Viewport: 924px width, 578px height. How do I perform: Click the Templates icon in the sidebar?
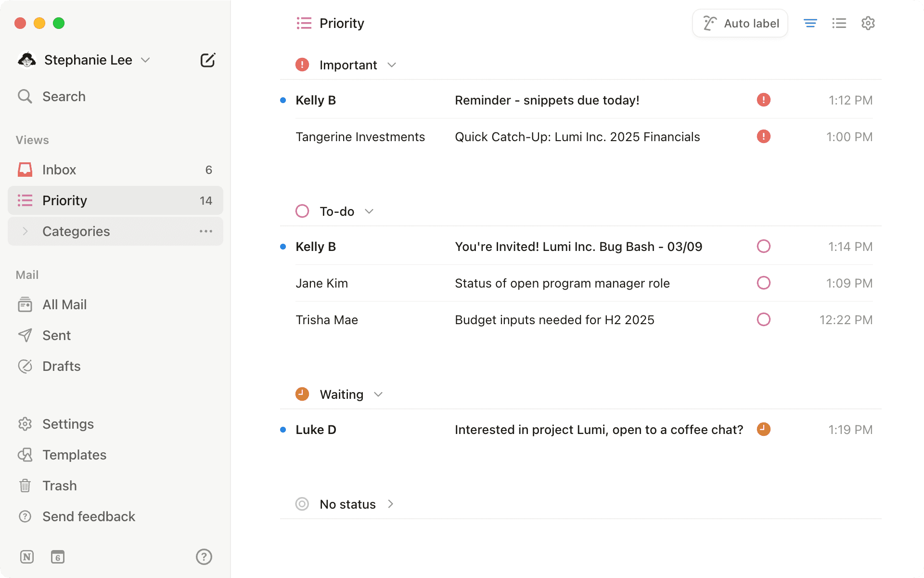25,455
